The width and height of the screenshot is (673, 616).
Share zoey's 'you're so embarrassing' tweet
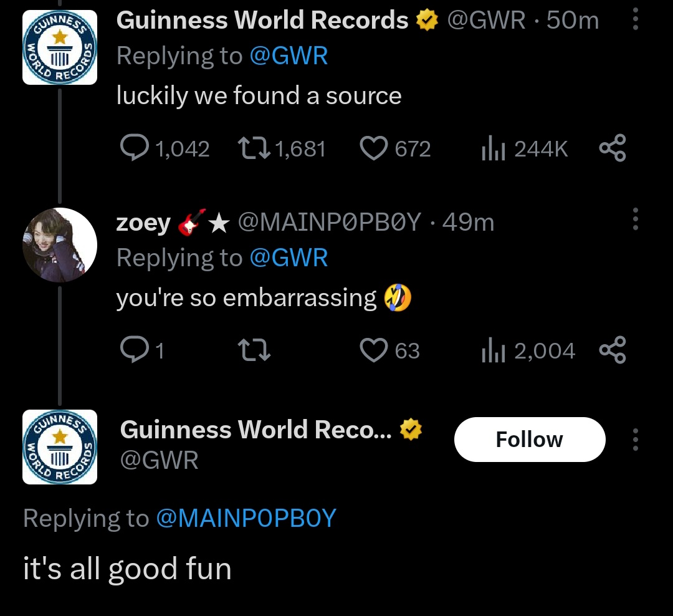point(612,350)
